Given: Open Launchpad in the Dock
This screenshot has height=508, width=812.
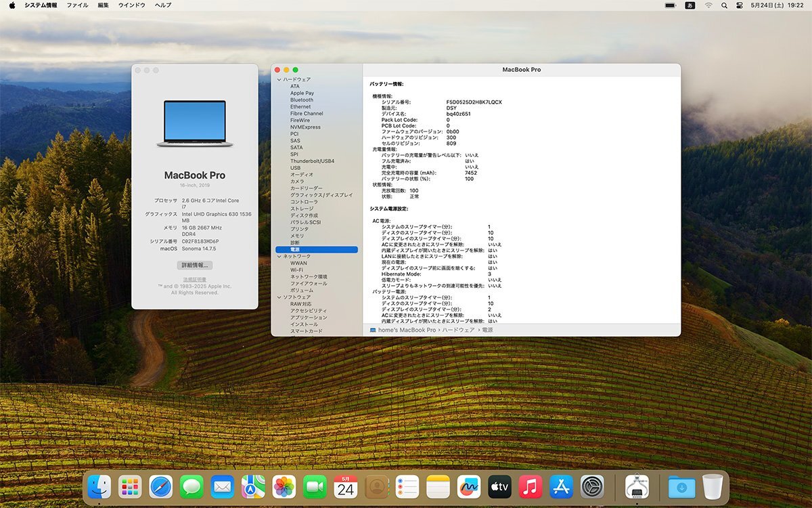Looking at the screenshot, I should point(130,486).
